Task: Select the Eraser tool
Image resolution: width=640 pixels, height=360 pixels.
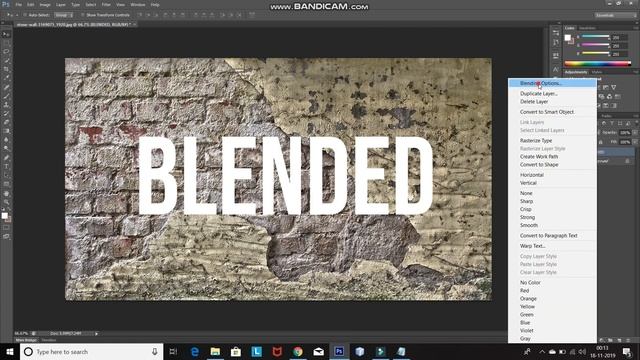Action: [x=6, y=122]
